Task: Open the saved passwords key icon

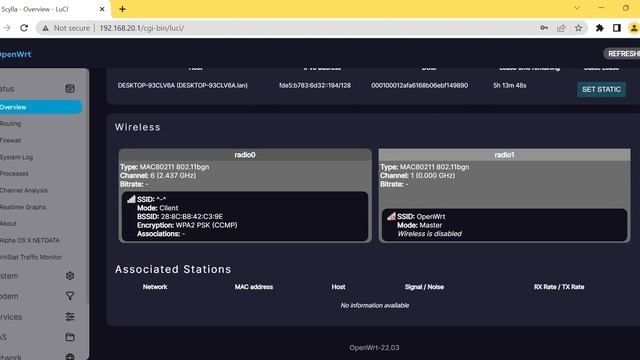Action: click(544, 28)
